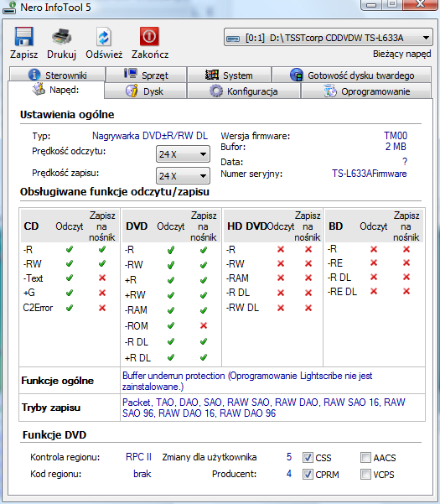This screenshot has width=440, height=504.
Task: Click the Konfiguracja gear icon
Action: 216,91
